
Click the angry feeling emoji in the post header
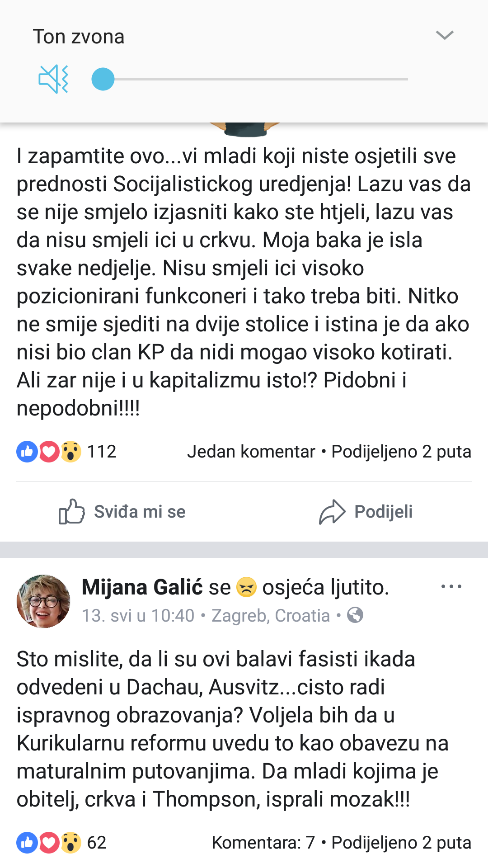(247, 587)
